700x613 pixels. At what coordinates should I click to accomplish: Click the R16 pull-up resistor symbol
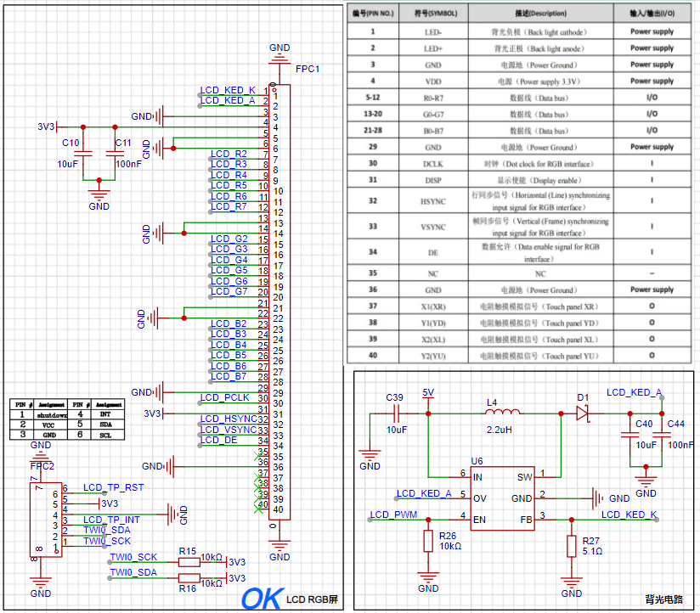click(x=189, y=578)
